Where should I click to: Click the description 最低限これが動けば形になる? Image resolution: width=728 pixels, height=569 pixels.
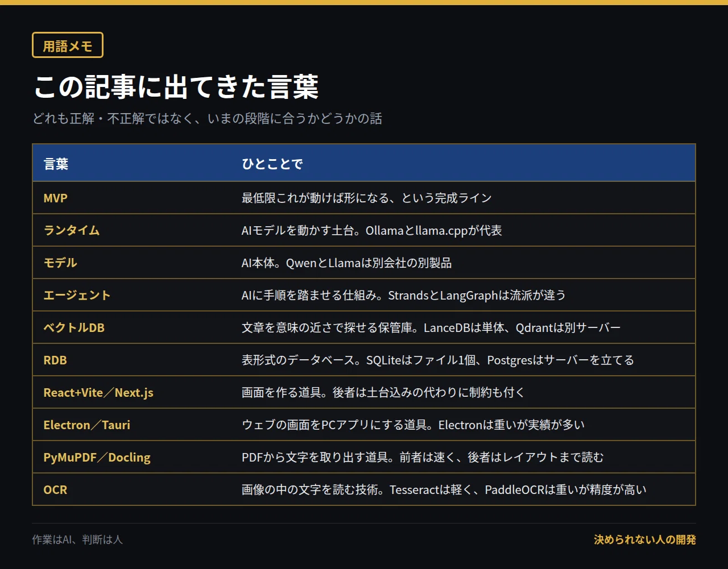click(x=367, y=198)
